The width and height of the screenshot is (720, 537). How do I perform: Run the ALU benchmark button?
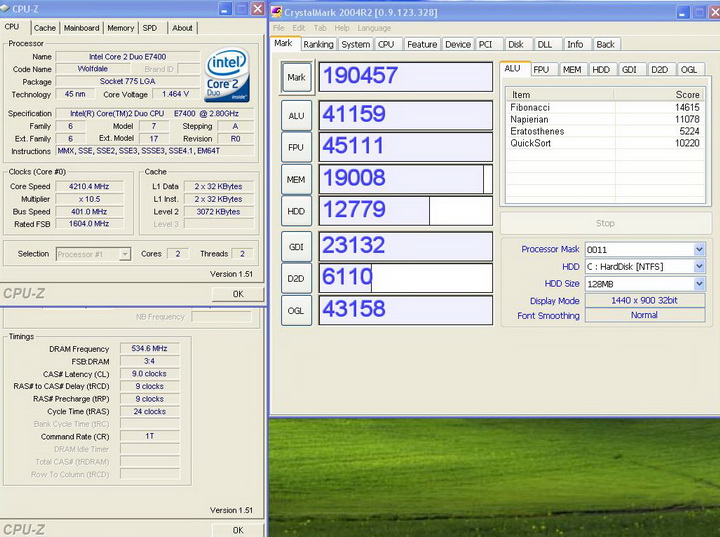(x=296, y=115)
